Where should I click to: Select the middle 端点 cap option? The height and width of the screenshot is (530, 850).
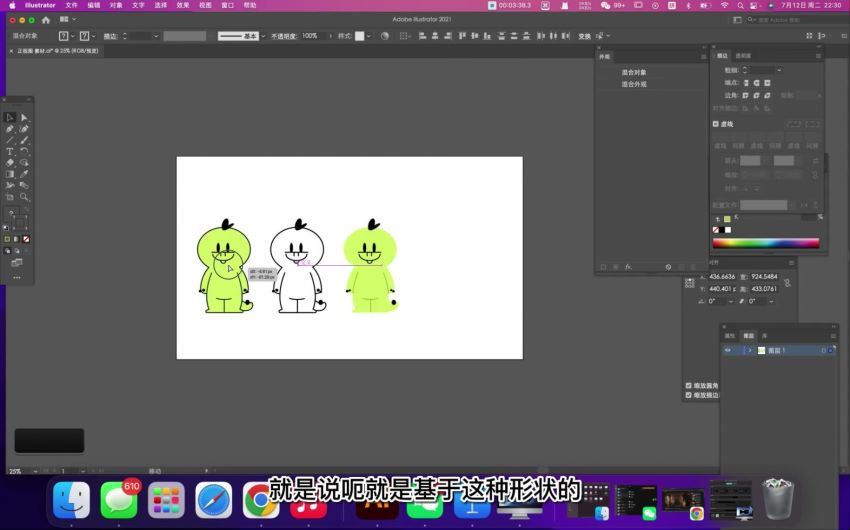pos(756,83)
